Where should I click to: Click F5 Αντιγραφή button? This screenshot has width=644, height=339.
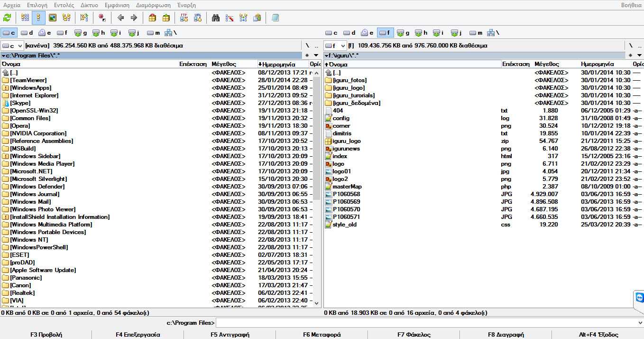(x=230, y=334)
